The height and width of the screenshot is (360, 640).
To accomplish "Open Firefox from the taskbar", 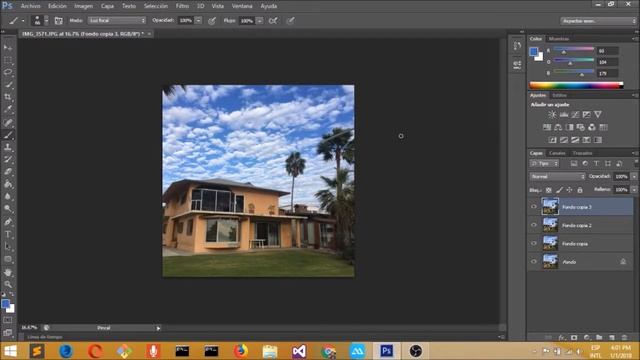I will tap(241, 351).
